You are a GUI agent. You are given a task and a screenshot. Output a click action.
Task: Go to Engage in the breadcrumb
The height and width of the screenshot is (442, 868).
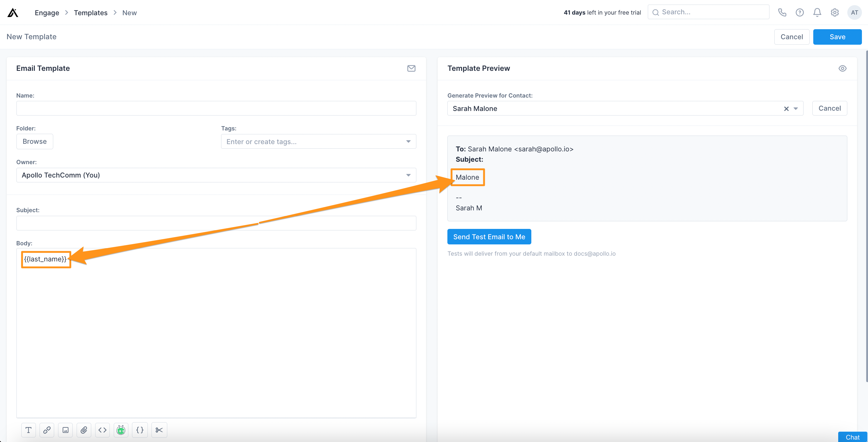[47, 12]
